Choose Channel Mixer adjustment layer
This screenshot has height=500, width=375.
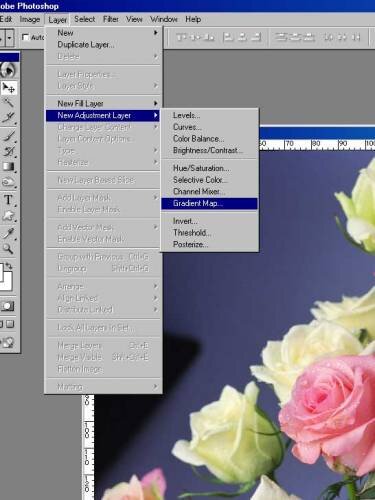[x=209, y=191]
